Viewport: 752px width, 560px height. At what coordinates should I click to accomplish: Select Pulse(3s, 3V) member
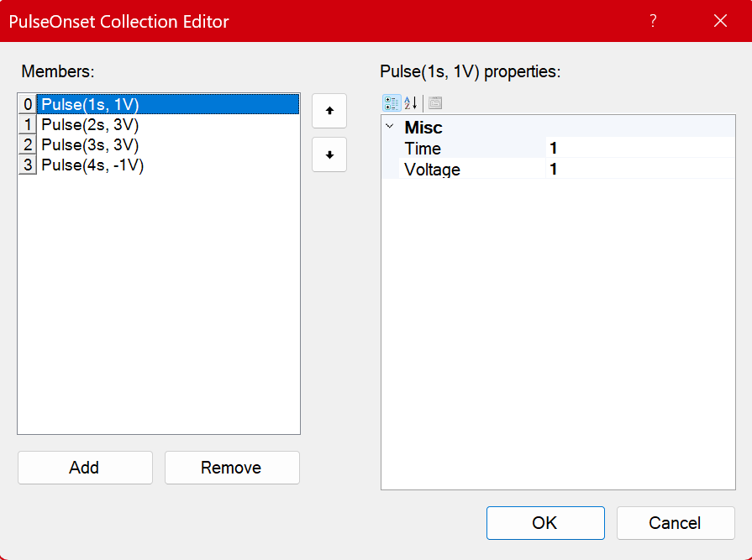coord(168,144)
